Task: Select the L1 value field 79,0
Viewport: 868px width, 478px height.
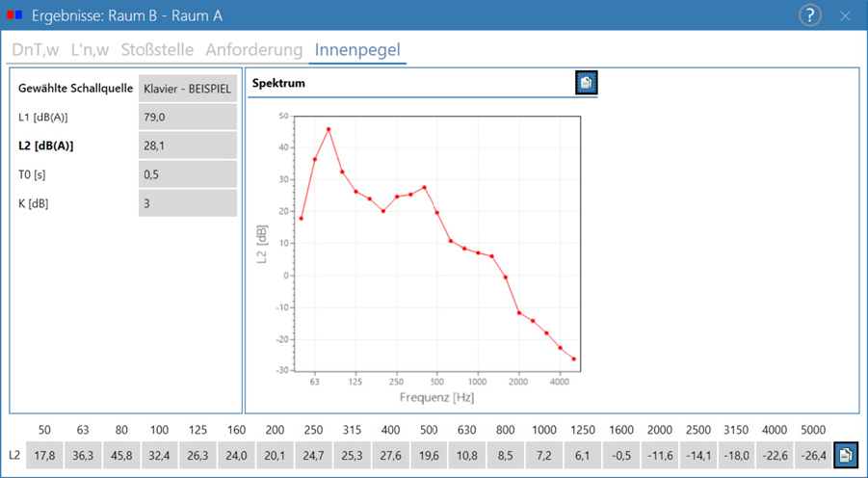Action: point(188,117)
